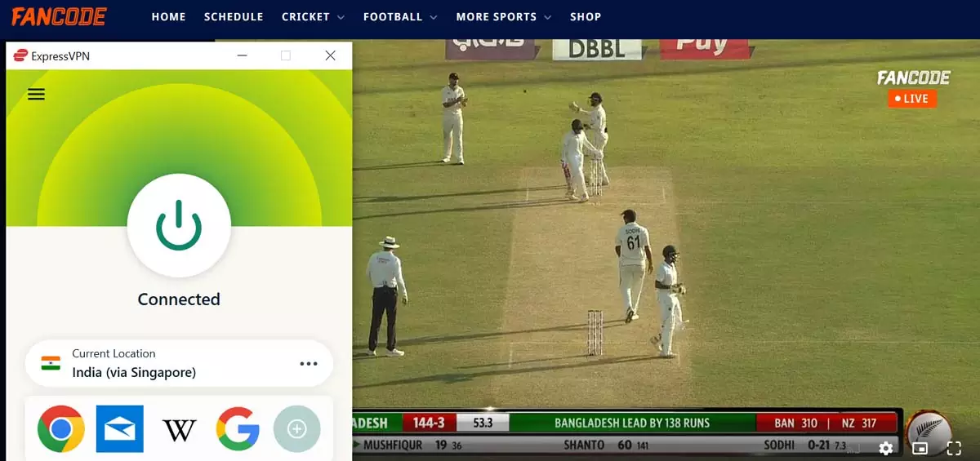Open the ExpressVPN hamburger menu

(x=36, y=94)
